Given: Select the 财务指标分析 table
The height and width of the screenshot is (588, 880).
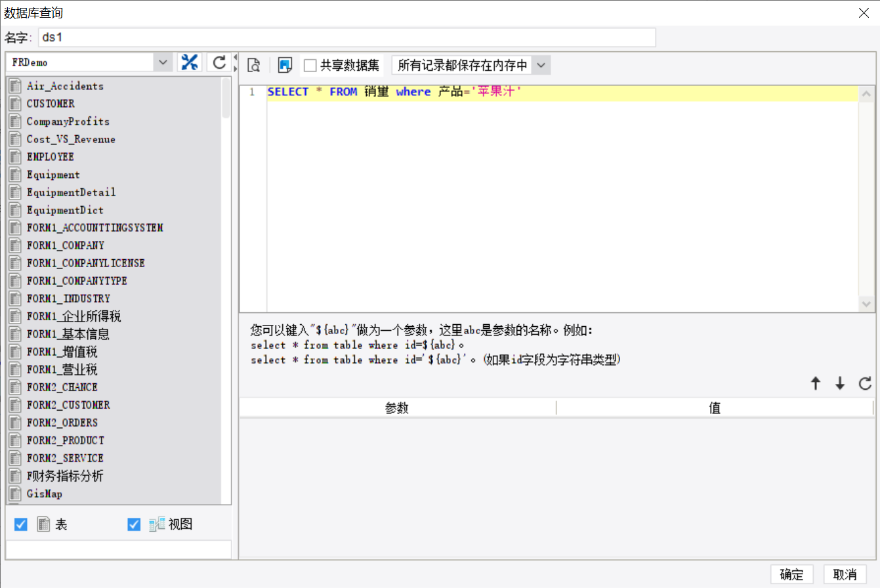Looking at the screenshot, I should click(114, 476).
